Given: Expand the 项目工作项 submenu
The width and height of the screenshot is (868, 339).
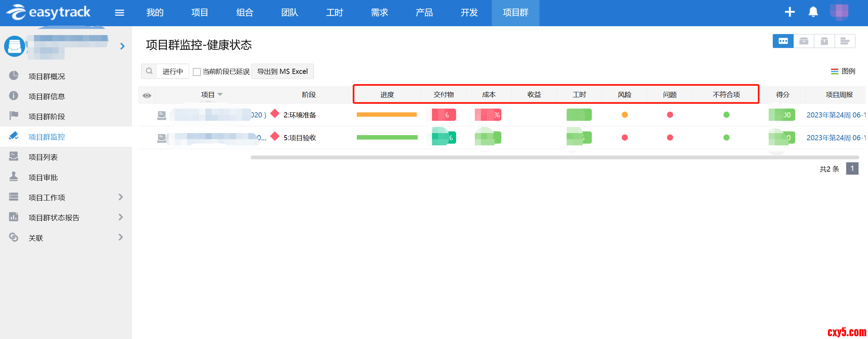Looking at the screenshot, I should [120, 197].
